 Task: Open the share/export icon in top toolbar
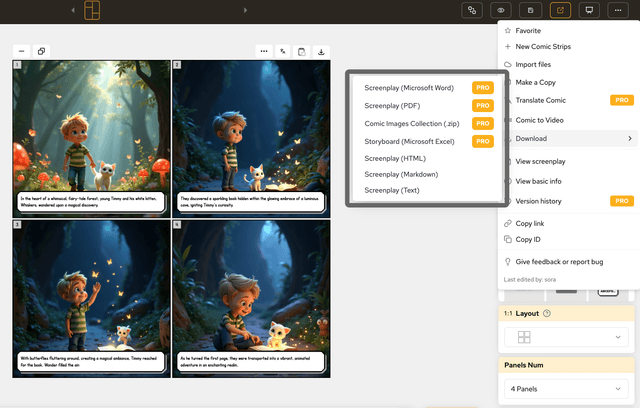tap(560, 10)
